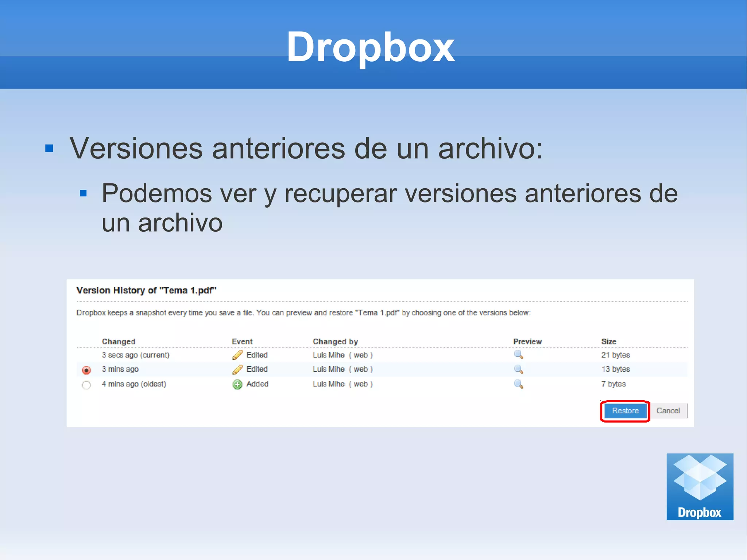Click the 'Dropbox keeps a snapshot' description text

(303, 313)
